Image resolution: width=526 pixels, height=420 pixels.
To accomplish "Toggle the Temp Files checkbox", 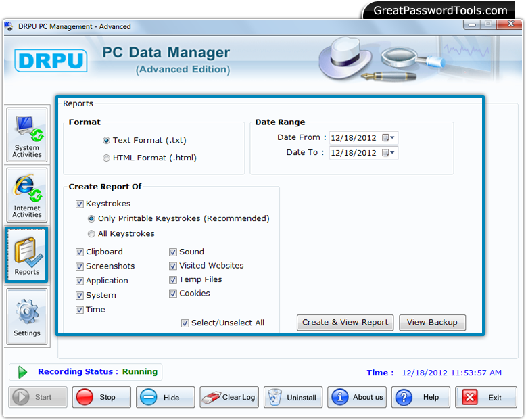I will tap(173, 280).
